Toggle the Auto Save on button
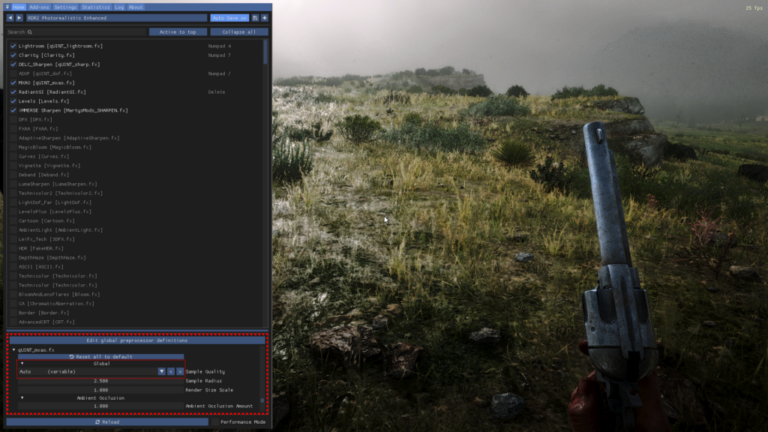The image size is (768, 432). coord(230,18)
